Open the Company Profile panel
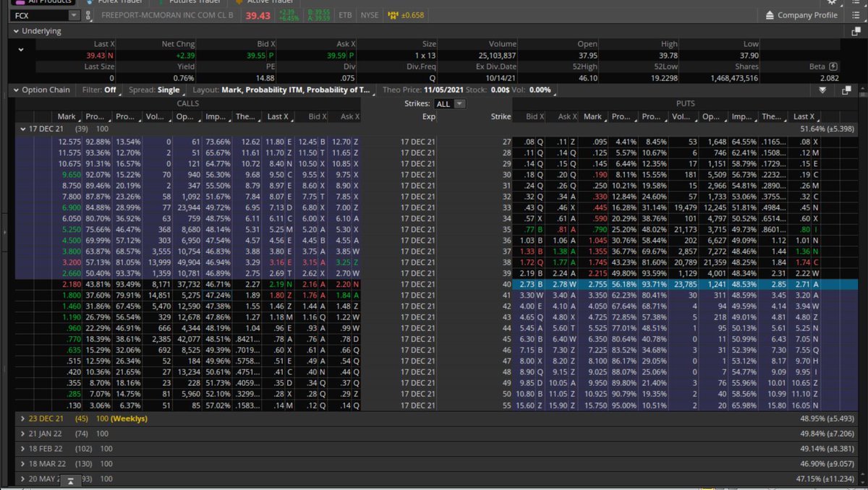868x490 pixels. pyautogui.click(x=800, y=15)
